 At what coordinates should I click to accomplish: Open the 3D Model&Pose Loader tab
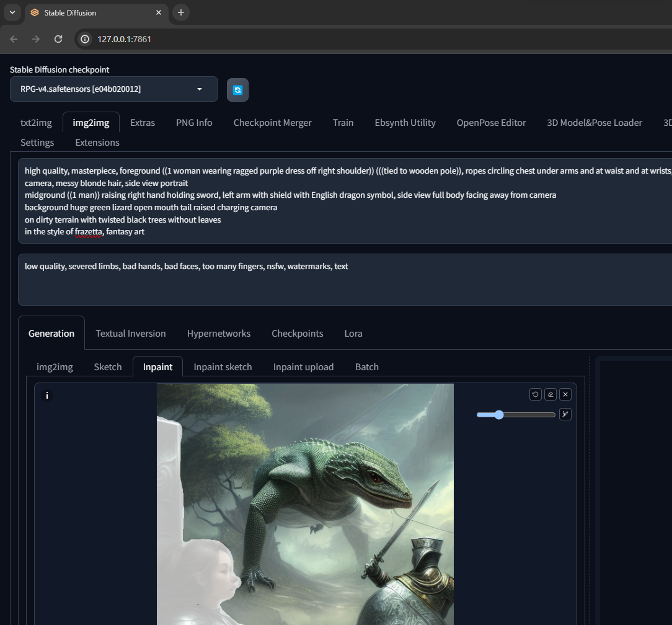pyautogui.click(x=595, y=123)
